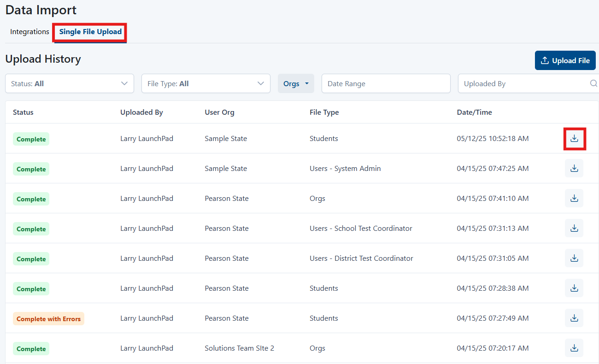
Task: Download the 05/12/25 10:52:18 AM Students file
Action: (x=574, y=139)
